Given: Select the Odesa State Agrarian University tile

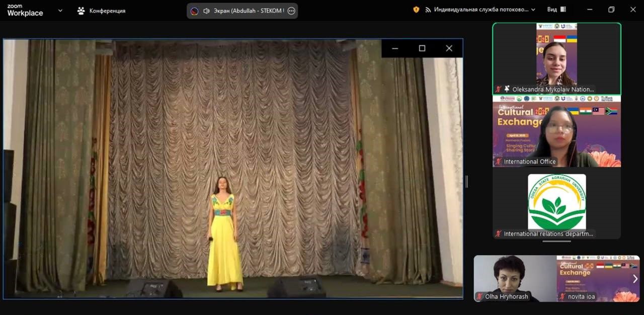Looking at the screenshot, I should 557,203.
